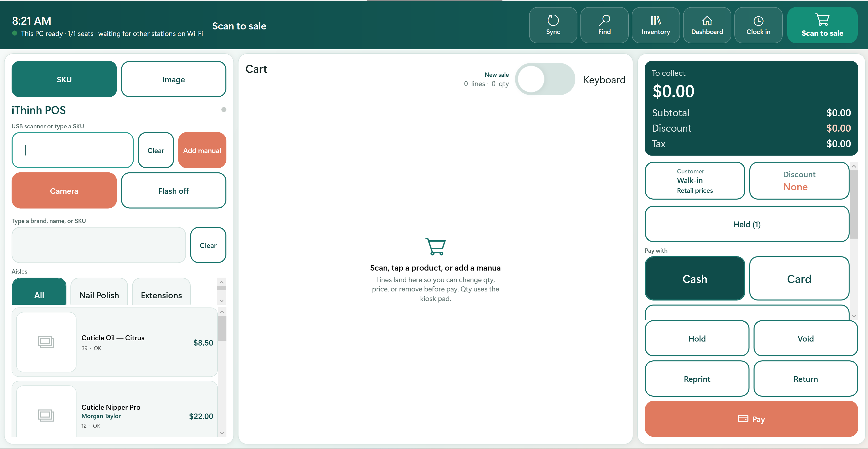The width and height of the screenshot is (868, 449).
Task: Click payment panel scroll down arrow
Action: click(x=854, y=316)
